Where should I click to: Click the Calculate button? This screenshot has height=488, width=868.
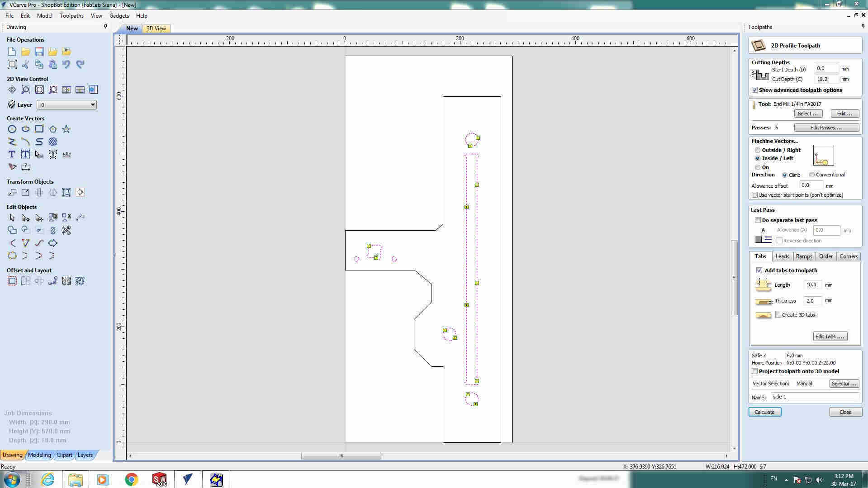pos(764,412)
